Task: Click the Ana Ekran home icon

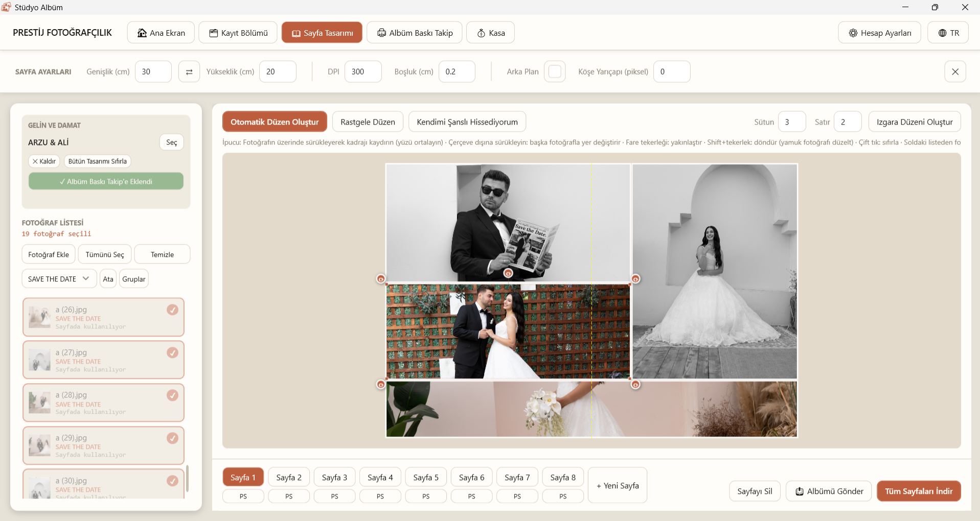Action: (142, 33)
